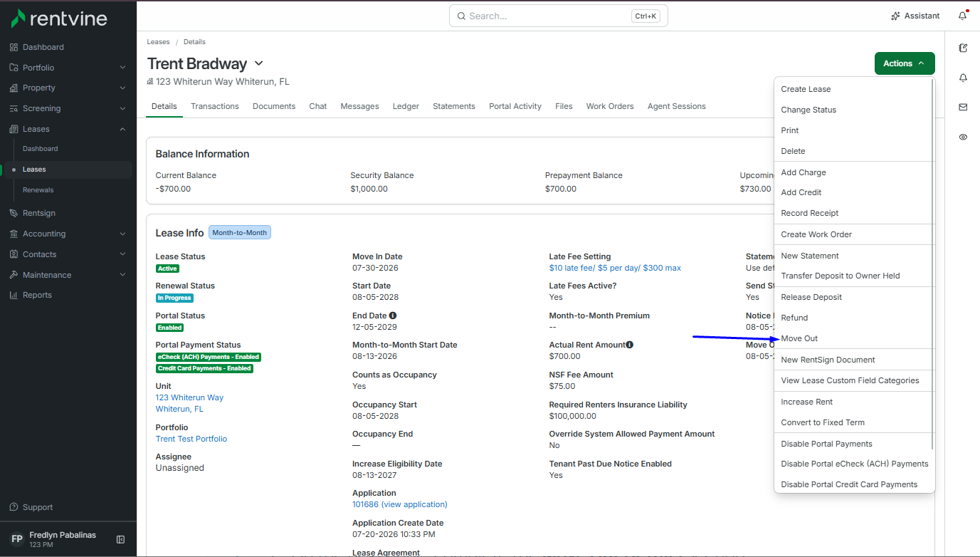Switch to the Ledger tab
Viewport: 980px width, 557px height.
tap(406, 106)
